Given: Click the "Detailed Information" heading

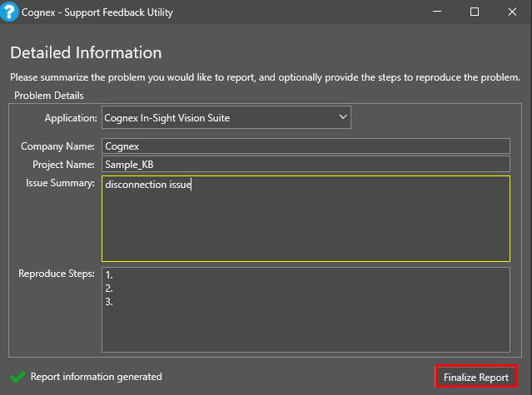Looking at the screenshot, I should 86,52.
